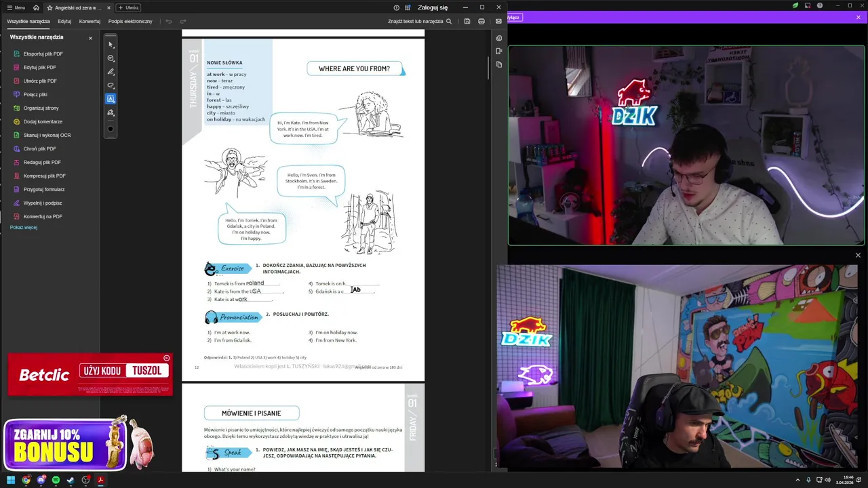
Task: Close the lower webcam overlay panel
Action: 858,256
